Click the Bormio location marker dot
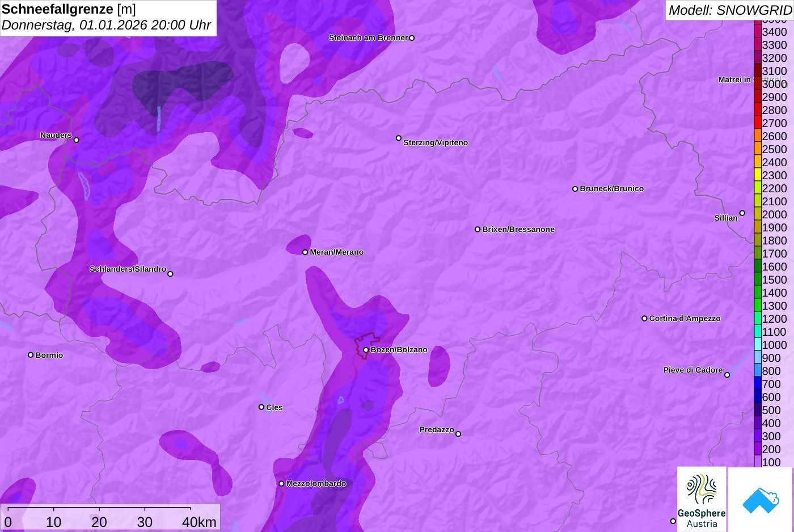This screenshot has height=532, width=794. (31, 355)
